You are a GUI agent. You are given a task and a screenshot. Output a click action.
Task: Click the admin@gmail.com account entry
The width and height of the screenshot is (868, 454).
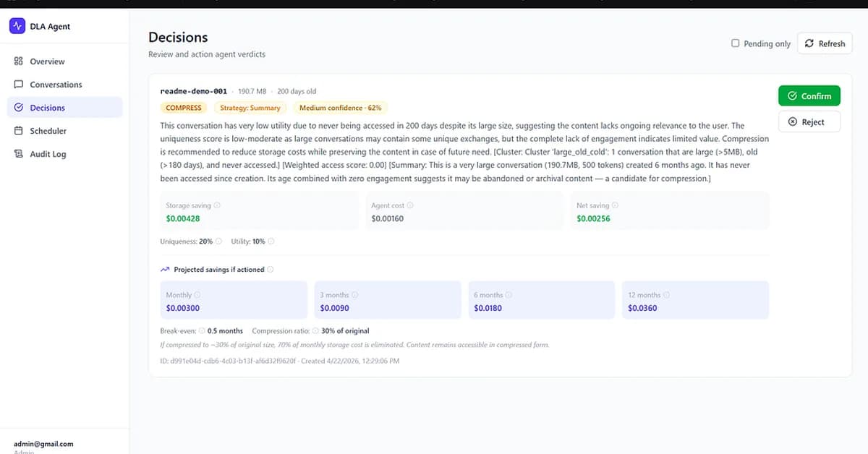(x=43, y=444)
